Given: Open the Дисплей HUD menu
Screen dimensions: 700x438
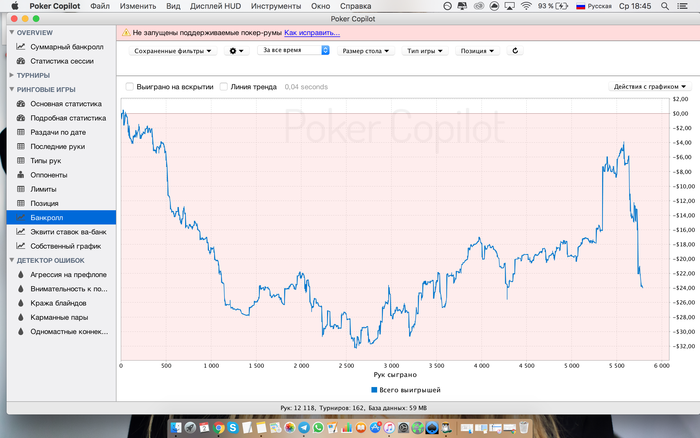Looking at the screenshot, I should 215,6.
